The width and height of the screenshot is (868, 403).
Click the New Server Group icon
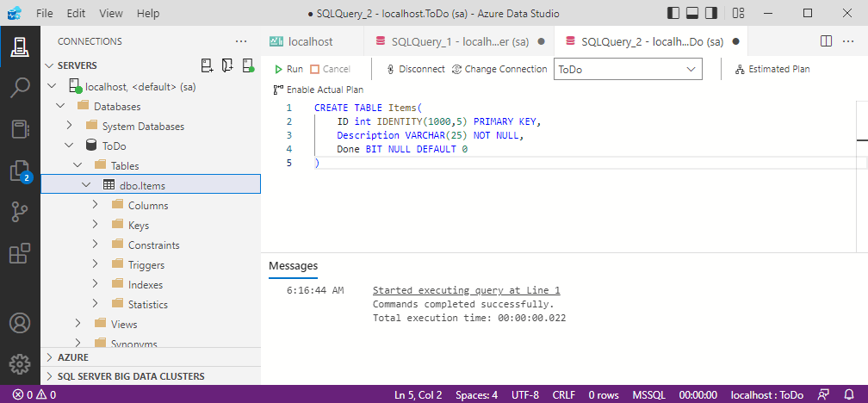click(x=227, y=65)
